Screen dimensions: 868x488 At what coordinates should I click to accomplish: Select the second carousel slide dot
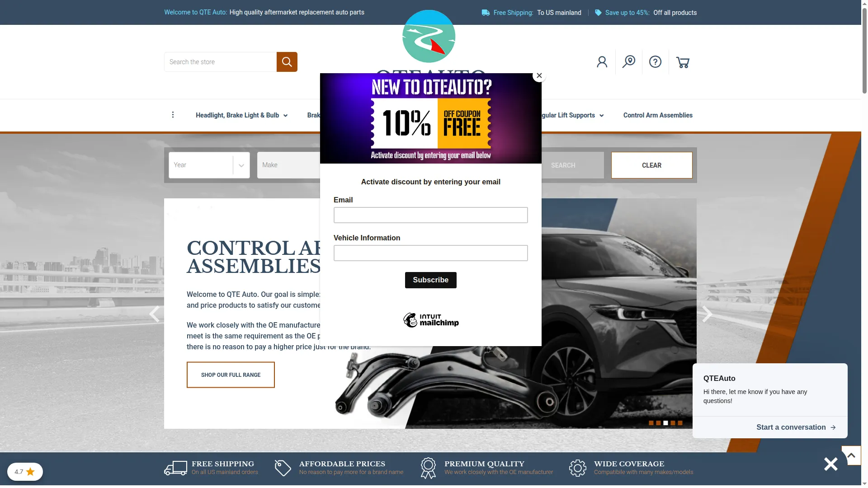pyautogui.click(x=658, y=423)
